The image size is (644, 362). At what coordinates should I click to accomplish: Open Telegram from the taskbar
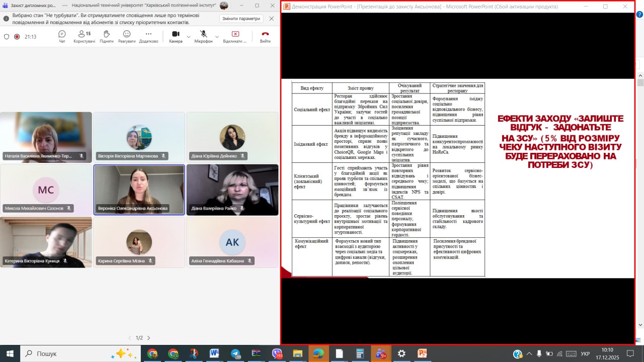(x=235, y=353)
